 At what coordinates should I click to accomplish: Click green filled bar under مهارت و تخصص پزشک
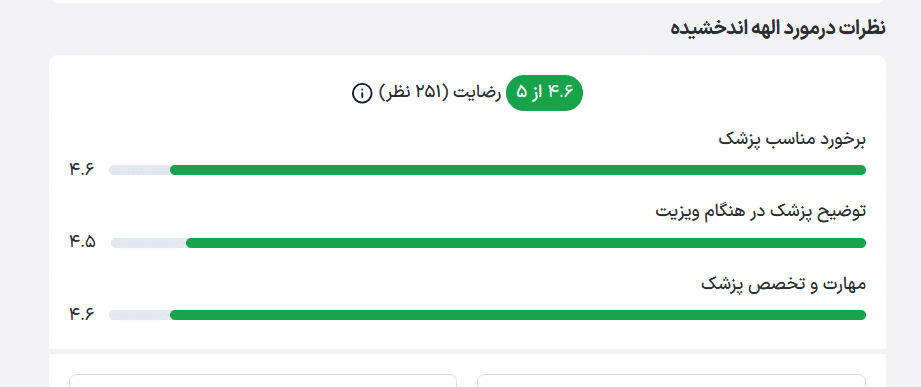click(x=517, y=315)
